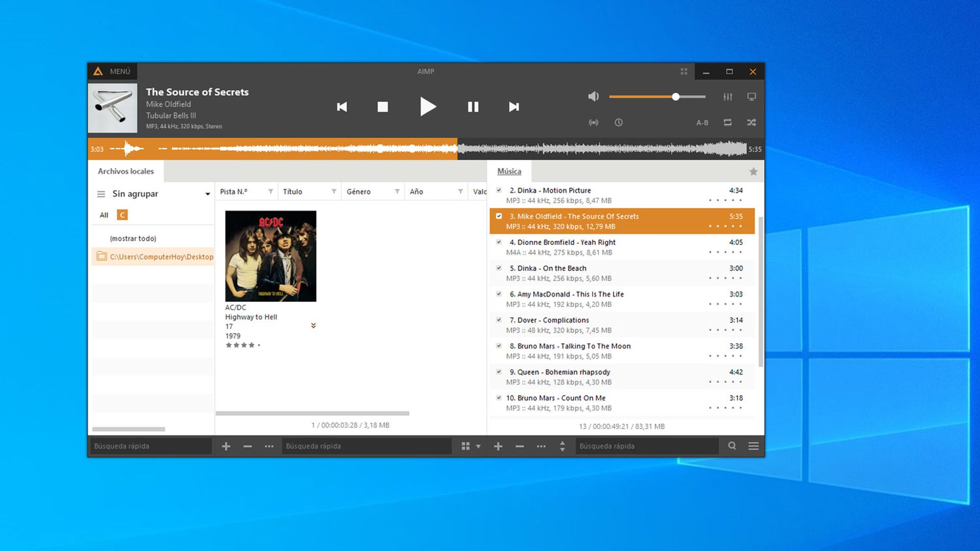This screenshot has width=980, height=551.
Task: Set A-B repeat markers
Action: point(702,122)
